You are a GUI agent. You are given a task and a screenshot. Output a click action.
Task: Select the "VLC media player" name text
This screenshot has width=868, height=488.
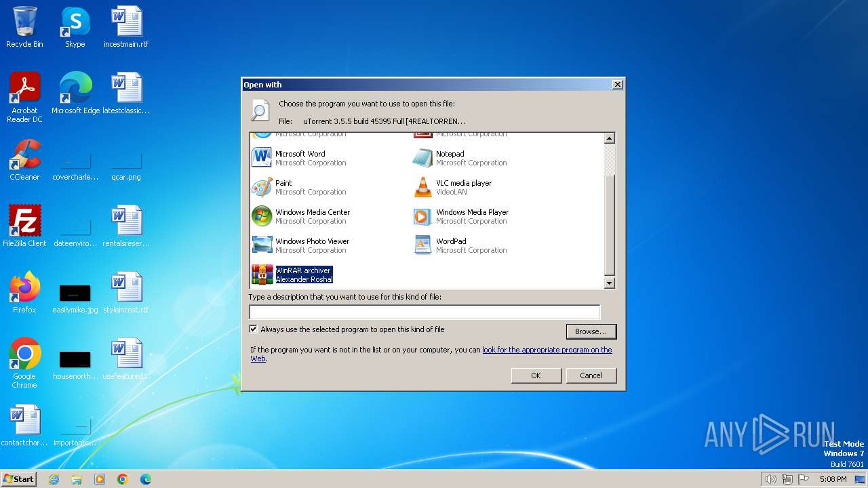464,183
